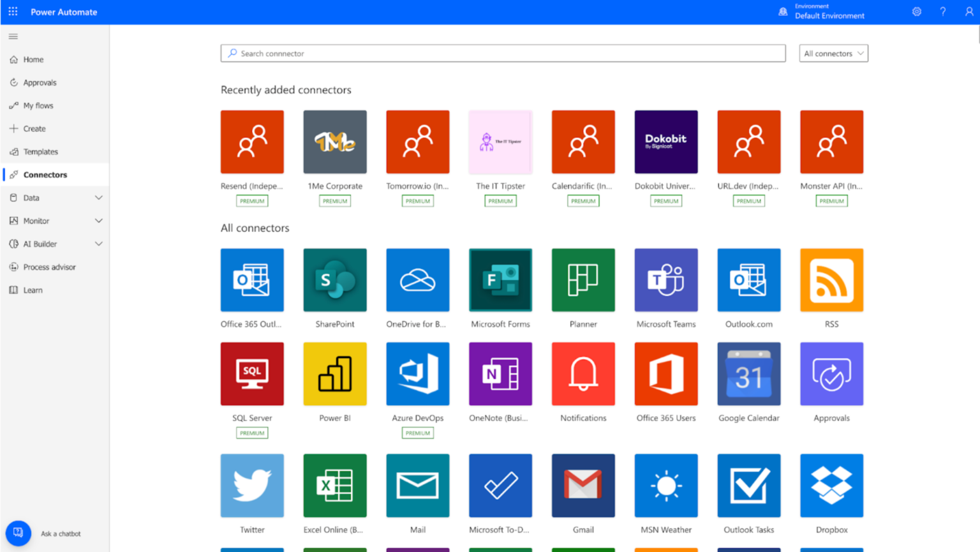Switch to the Templates section

click(x=40, y=151)
